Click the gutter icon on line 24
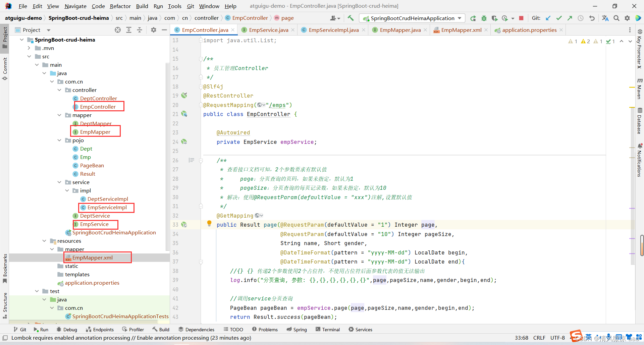The width and height of the screenshot is (644, 345). point(184,142)
